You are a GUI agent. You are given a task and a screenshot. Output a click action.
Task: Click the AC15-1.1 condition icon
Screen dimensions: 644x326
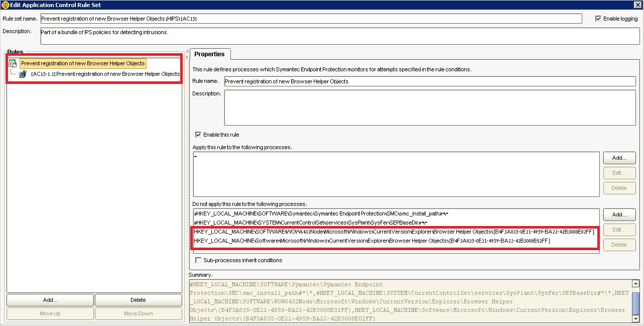(x=23, y=74)
